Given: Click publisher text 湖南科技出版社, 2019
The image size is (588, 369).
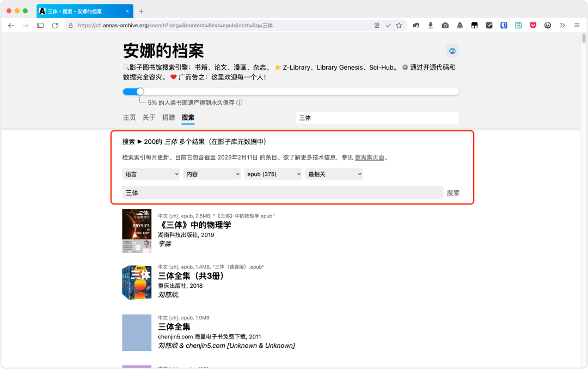Looking at the screenshot, I should pos(186,235).
